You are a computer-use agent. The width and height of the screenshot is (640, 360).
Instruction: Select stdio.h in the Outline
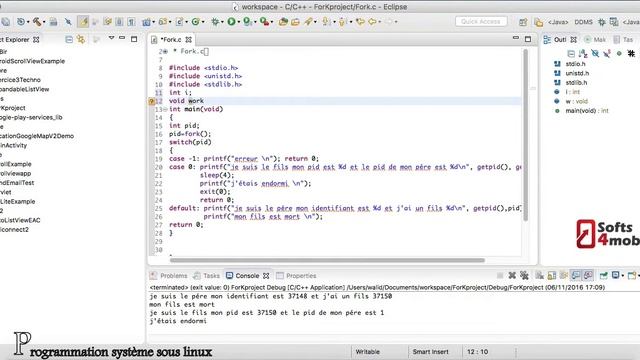point(575,64)
